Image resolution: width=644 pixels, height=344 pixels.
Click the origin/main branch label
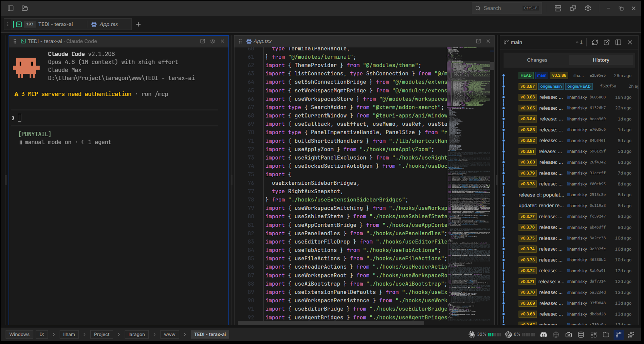click(551, 86)
